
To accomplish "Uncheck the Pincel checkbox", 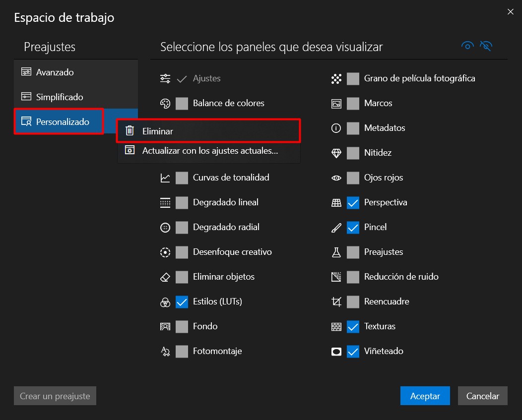I will tap(353, 227).
